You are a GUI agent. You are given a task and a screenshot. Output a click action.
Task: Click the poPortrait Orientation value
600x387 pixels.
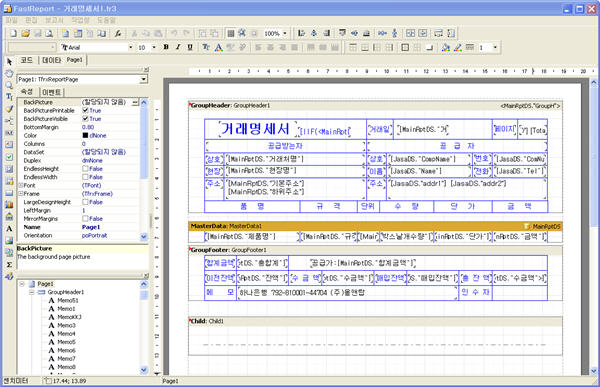coord(95,235)
